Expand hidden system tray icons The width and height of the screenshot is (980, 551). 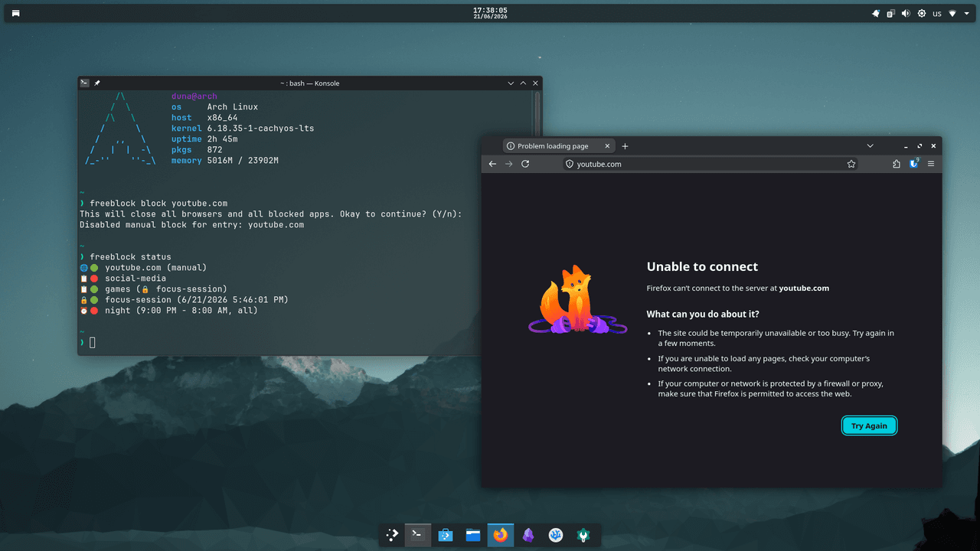966,14
